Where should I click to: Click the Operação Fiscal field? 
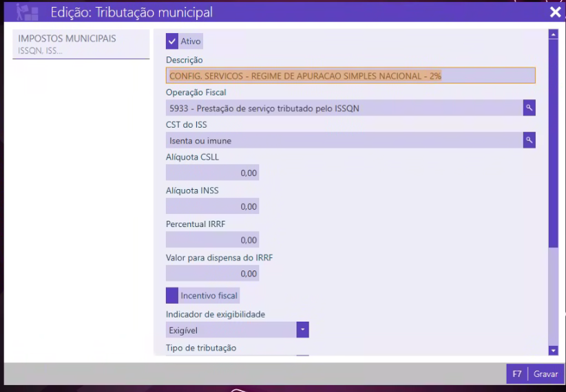click(x=344, y=108)
